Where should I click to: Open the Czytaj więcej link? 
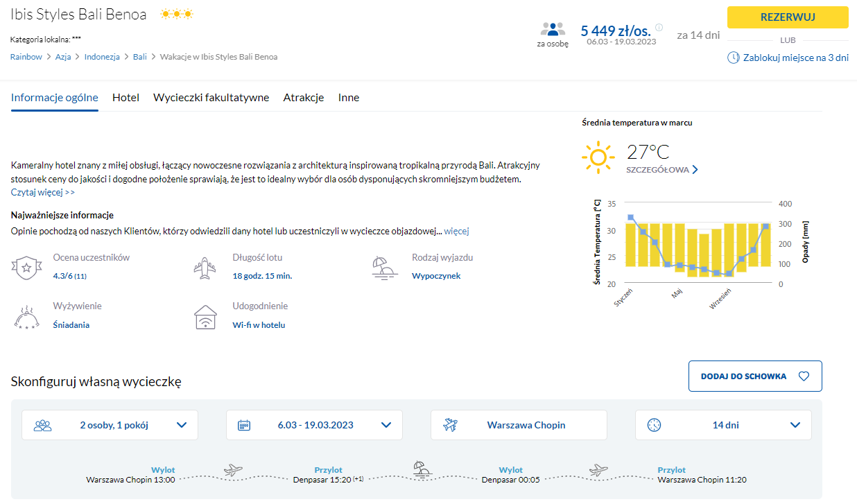coord(43,192)
